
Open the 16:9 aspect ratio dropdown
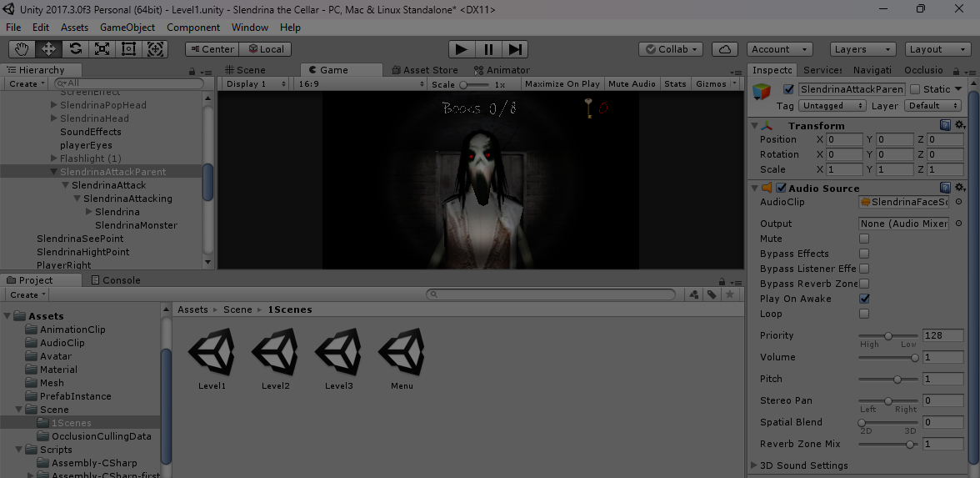tap(361, 83)
